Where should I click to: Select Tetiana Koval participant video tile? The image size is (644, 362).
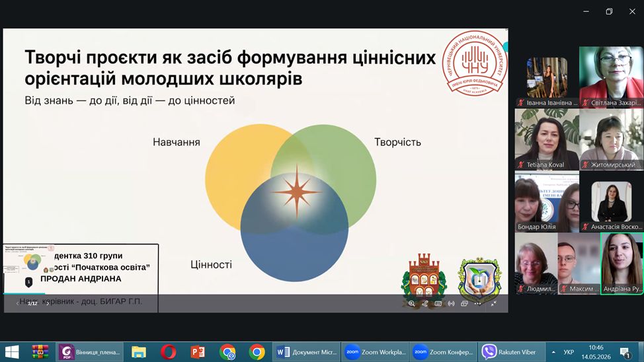(x=547, y=139)
